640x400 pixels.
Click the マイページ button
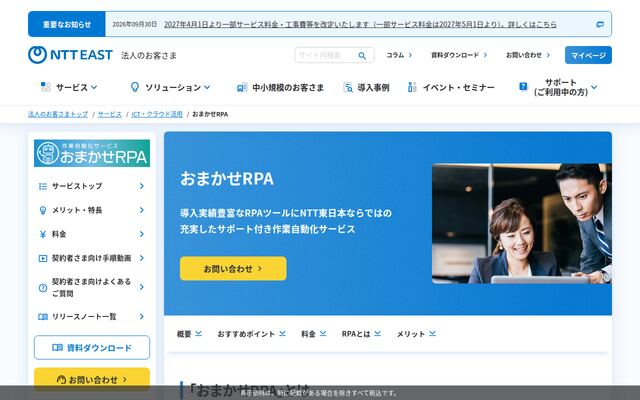point(588,55)
